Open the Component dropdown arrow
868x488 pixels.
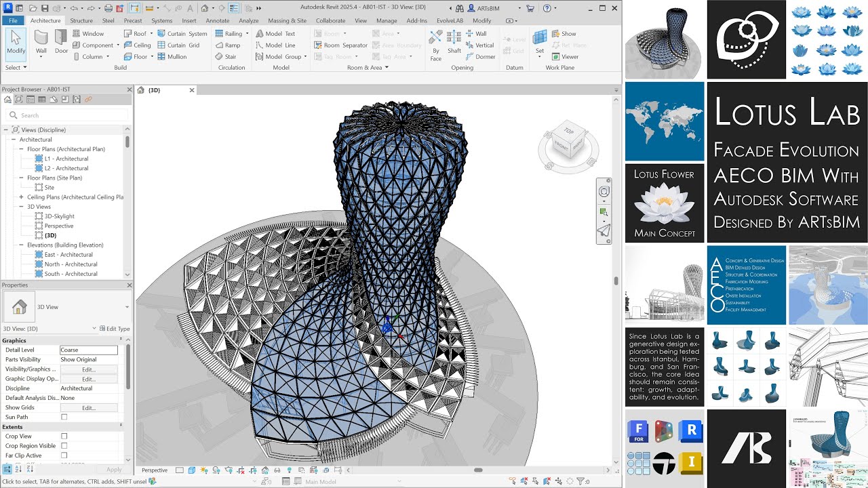click(117, 45)
